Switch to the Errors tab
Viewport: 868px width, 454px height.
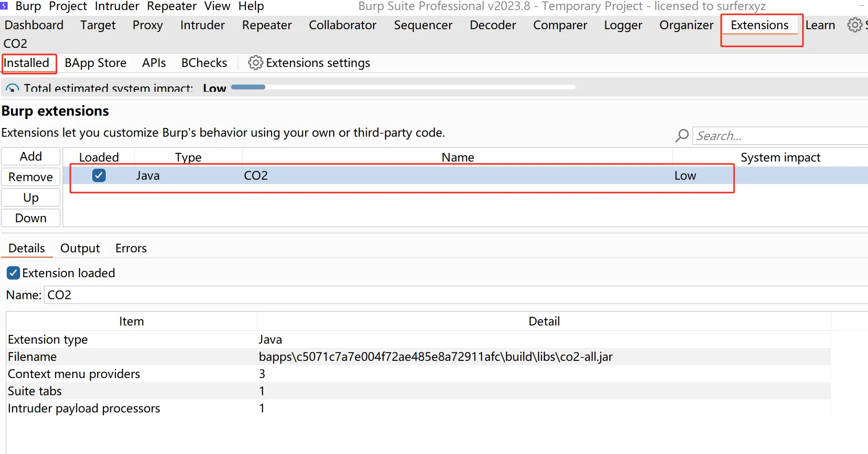pyautogui.click(x=131, y=248)
